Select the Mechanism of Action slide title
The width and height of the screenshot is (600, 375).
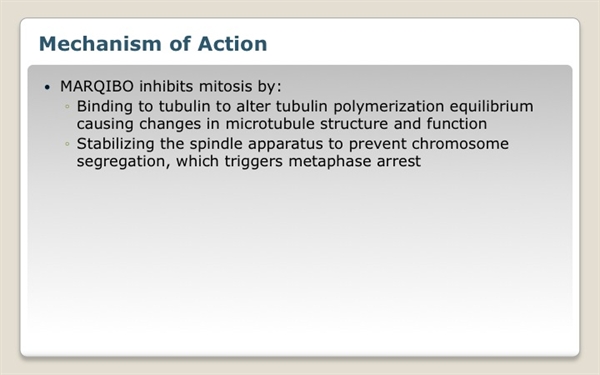coord(153,44)
